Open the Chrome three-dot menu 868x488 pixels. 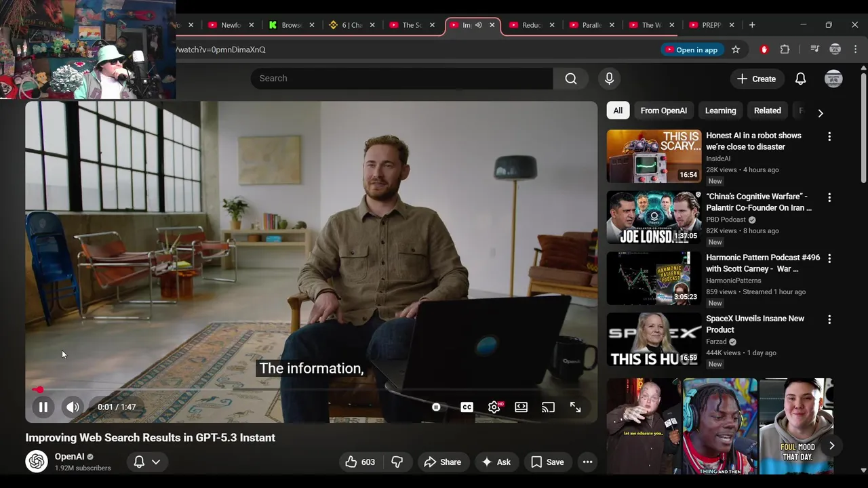[x=856, y=49]
